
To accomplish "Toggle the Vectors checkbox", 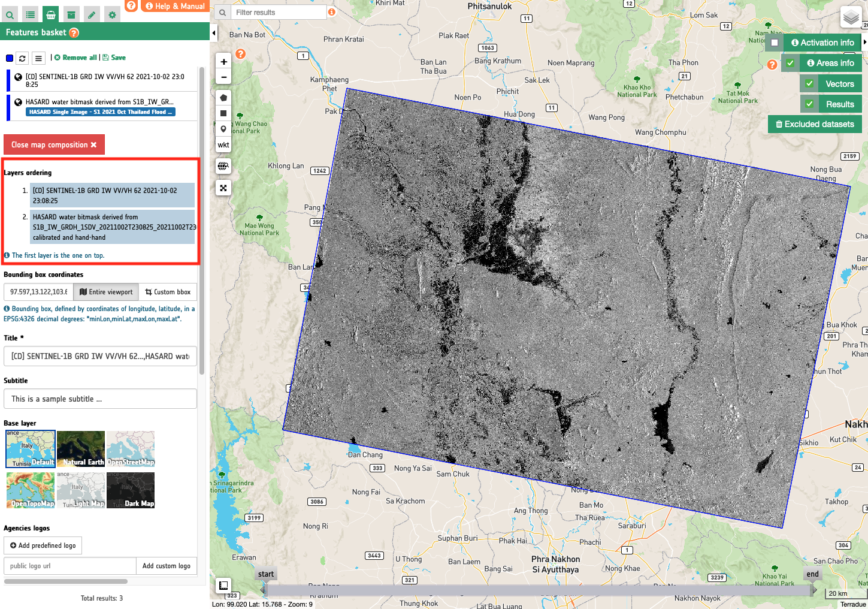I will pos(809,84).
